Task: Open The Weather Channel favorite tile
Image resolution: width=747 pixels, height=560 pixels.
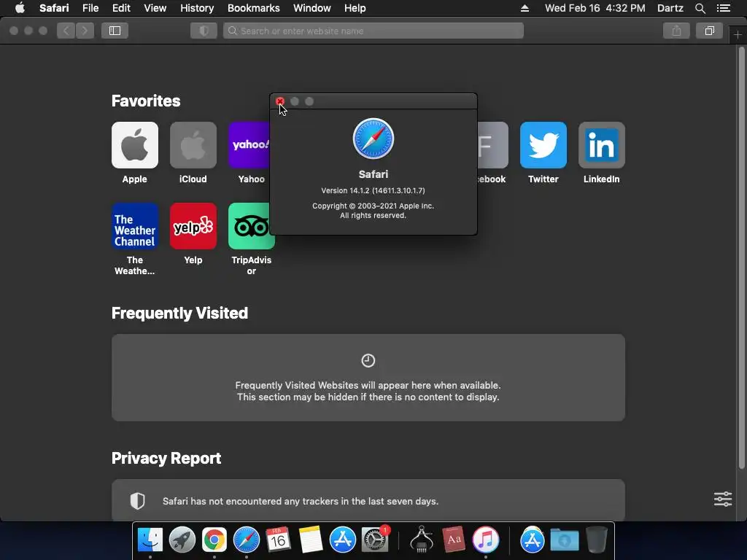Action: pos(135,226)
